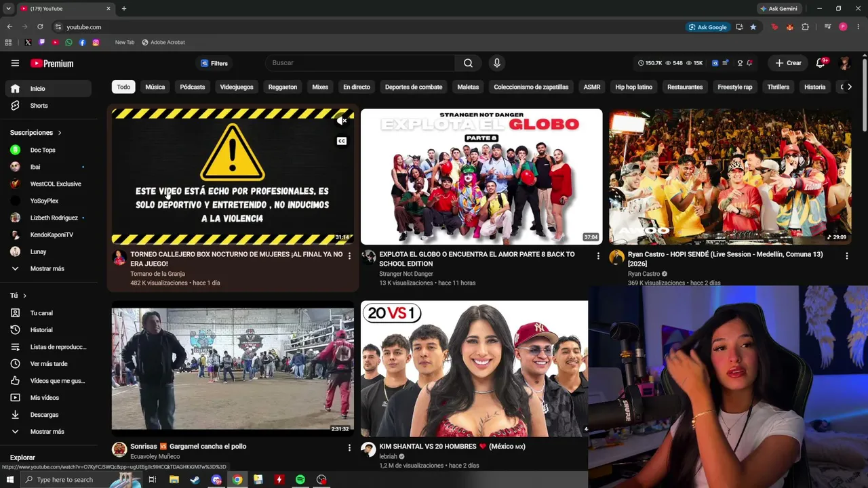Select the Maletas category chip
This screenshot has width=868, height=488.
click(468, 87)
